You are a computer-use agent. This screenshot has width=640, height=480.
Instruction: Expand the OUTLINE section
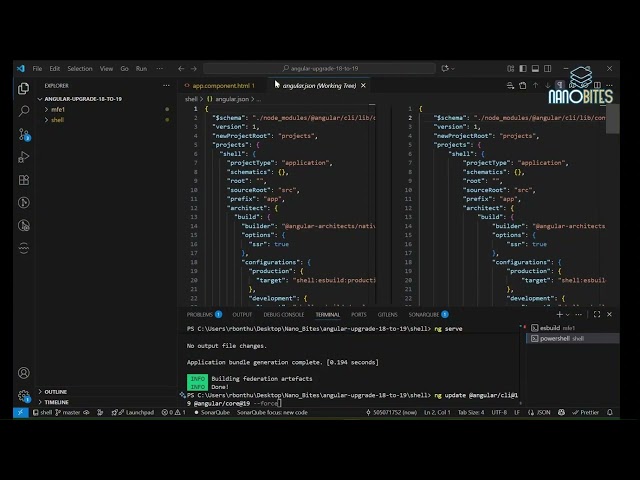pos(106,391)
